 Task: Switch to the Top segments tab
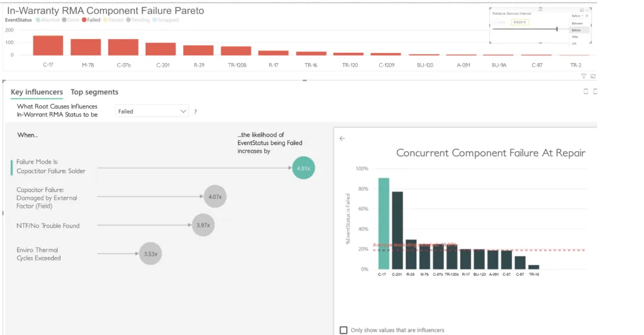(94, 93)
